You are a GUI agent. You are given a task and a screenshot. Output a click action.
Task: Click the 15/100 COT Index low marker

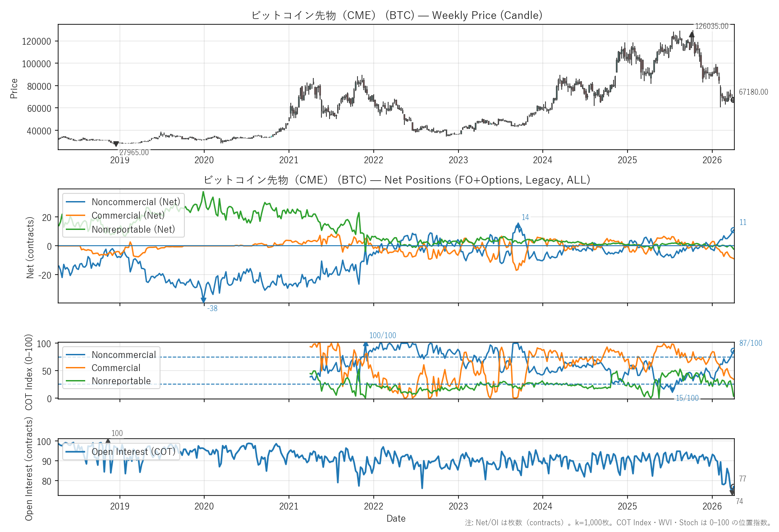pyautogui.click(x=672, y=390)
